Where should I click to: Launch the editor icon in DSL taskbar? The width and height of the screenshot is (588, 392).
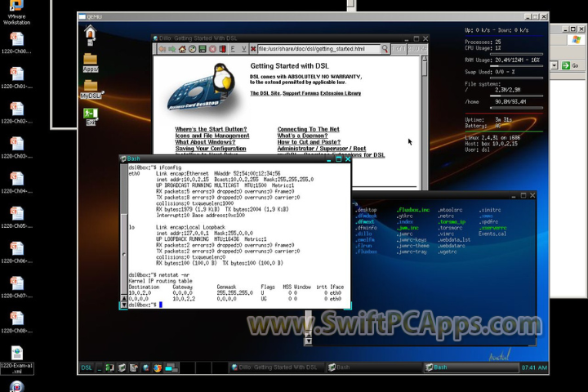point(134,368)
